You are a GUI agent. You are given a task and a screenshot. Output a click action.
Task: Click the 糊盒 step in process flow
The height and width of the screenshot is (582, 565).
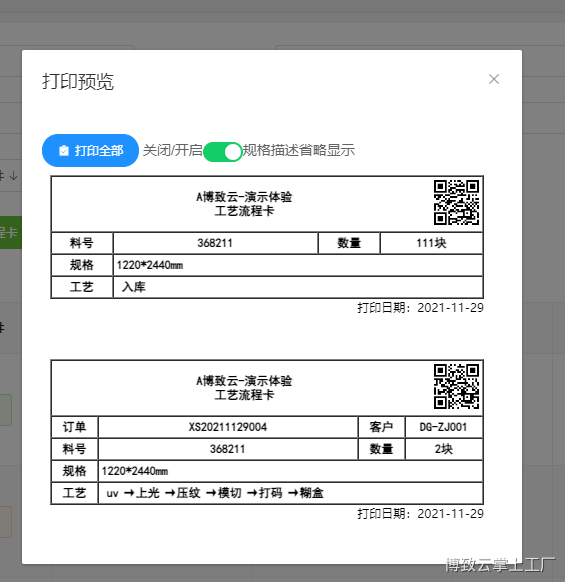point(311,493)
